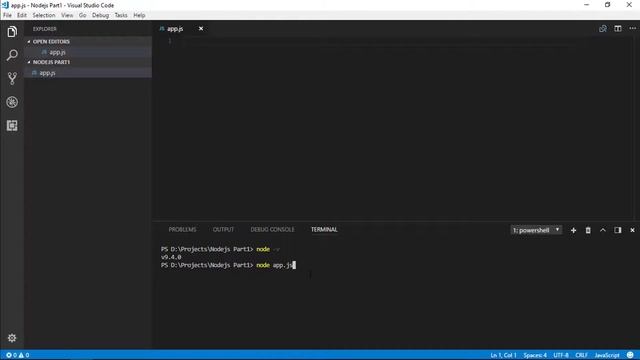Kill the terminal with the trash icon
Viewport: 640px width, 360px height.
point(588,230)
